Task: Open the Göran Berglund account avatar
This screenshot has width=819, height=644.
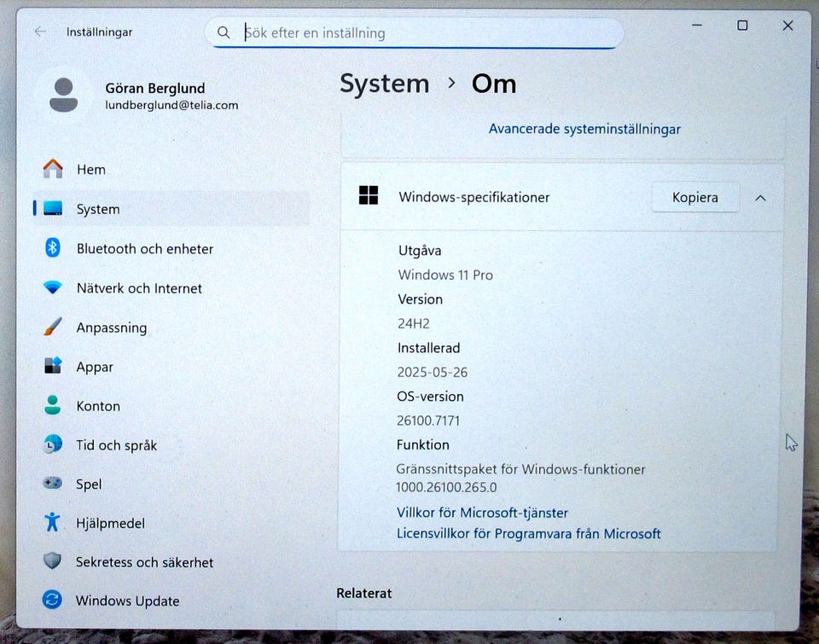Action: 64,95
